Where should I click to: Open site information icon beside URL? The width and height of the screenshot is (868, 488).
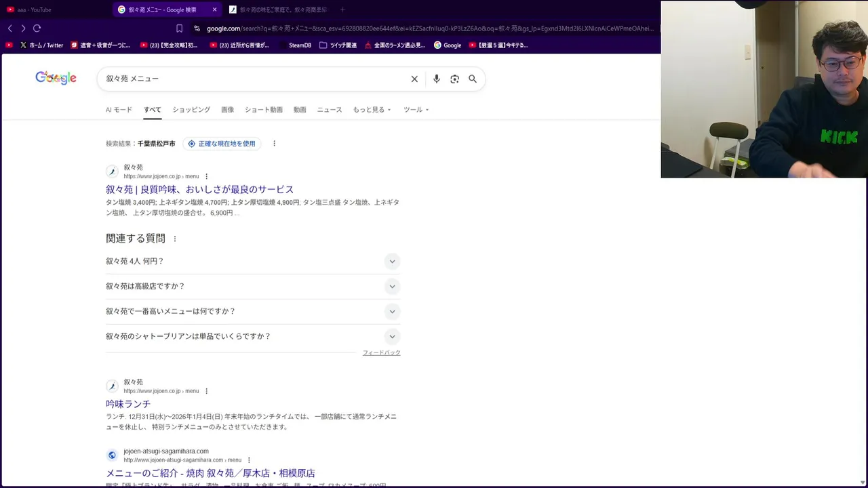click(197, 28)
